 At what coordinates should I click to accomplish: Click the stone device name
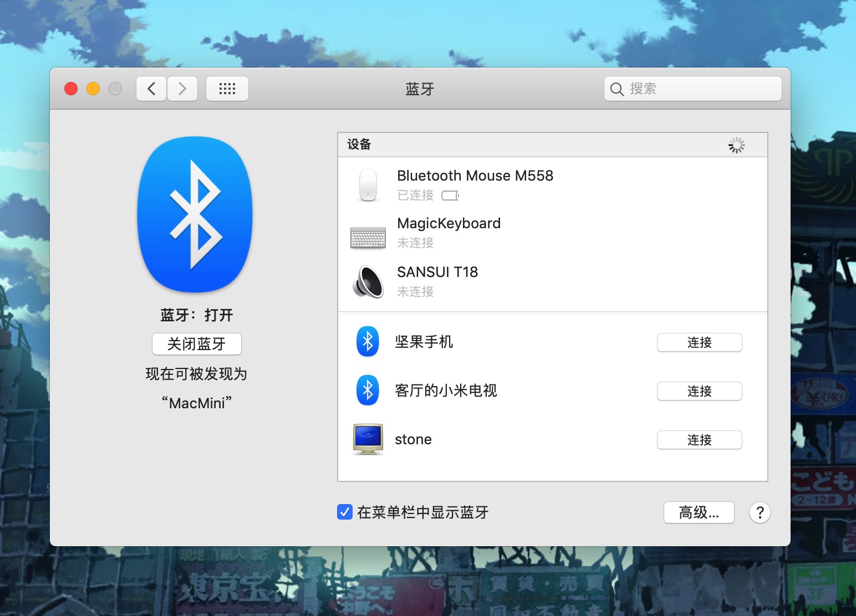[x=413, y=439]
